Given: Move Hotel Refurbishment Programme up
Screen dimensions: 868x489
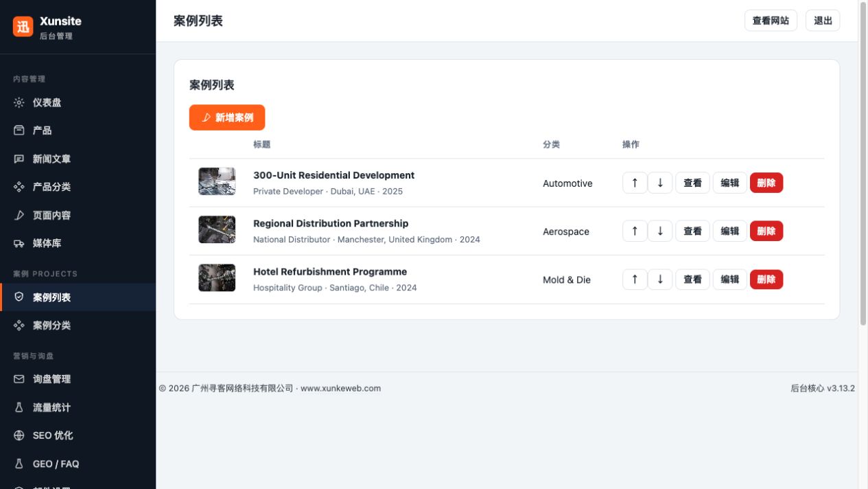Looking at the screenshot, I should tap(635, 279).
